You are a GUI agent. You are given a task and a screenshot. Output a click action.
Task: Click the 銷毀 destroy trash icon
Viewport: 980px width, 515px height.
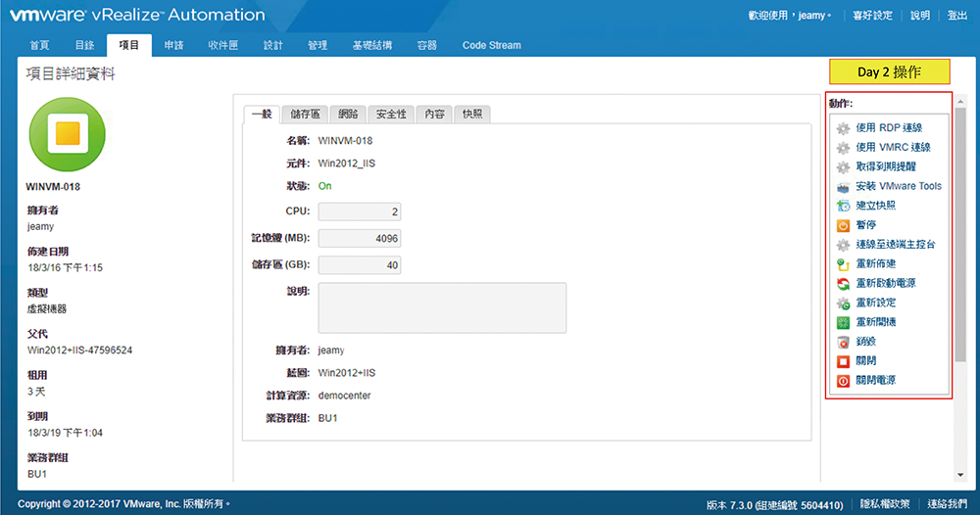843,342
